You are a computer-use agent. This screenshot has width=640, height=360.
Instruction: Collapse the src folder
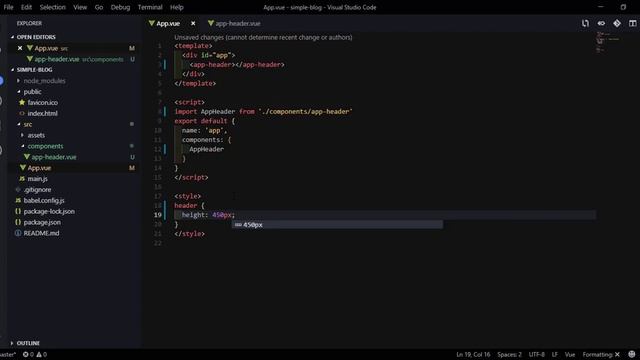[x=27, y=124]
